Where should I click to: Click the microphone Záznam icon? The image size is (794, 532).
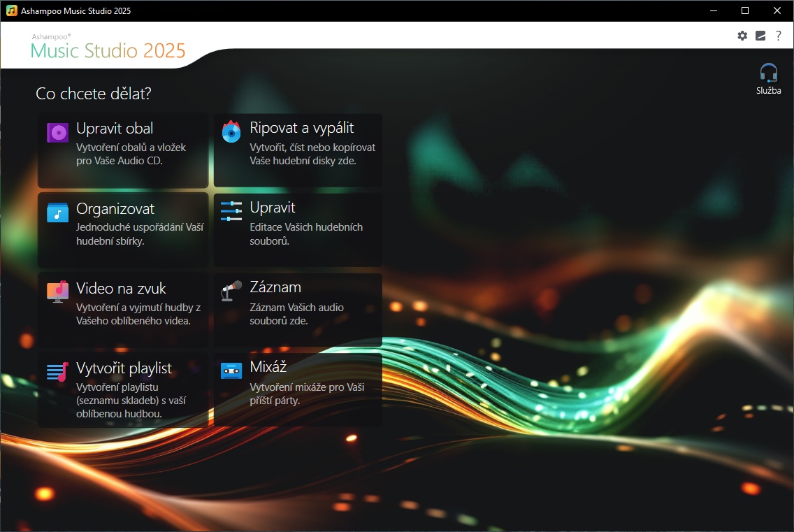click(231, 291)
